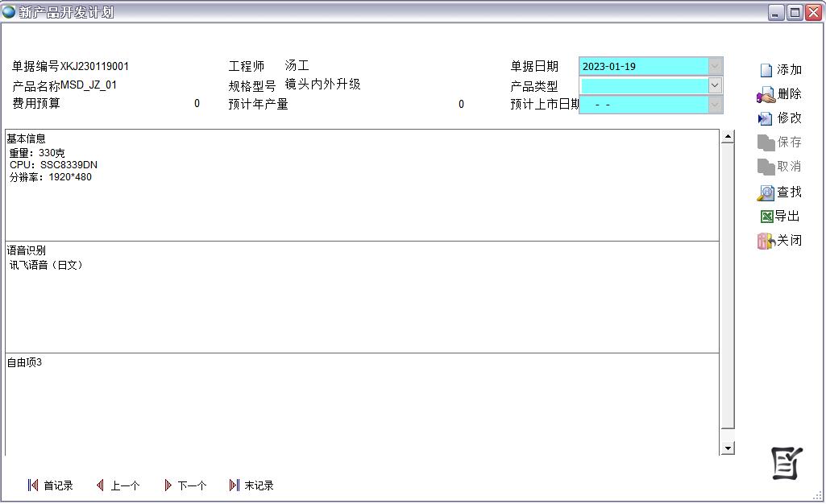Click the 关闭 (Close) form icon
This screenshot has height=504, width=826.
pyautogui.click(x=766, y=241)
